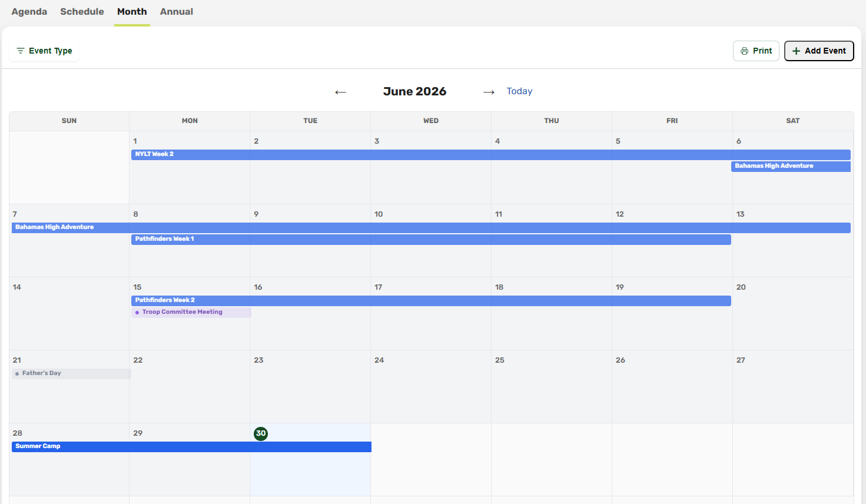Select the Month tab
866x504 pixels.
[x=132, y=11]
